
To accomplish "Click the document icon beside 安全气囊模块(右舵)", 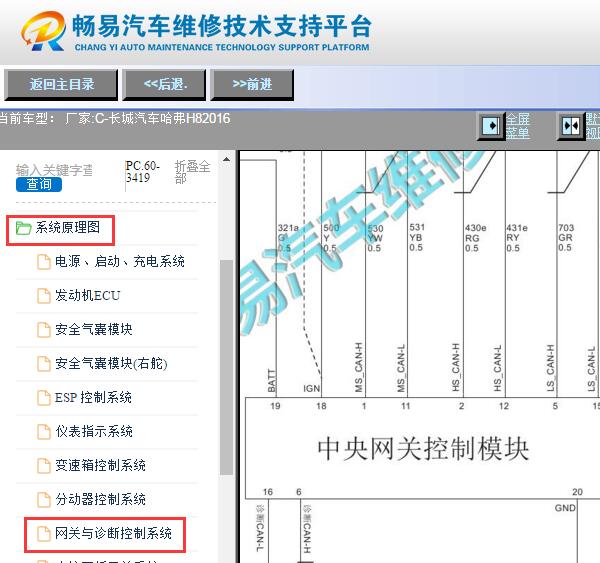I will pos(44,364).
